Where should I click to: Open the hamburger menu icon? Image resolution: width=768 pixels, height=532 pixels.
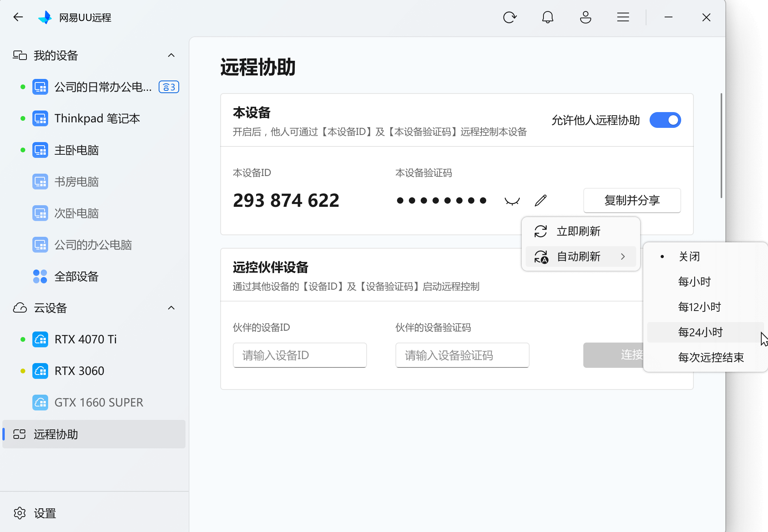623,17
